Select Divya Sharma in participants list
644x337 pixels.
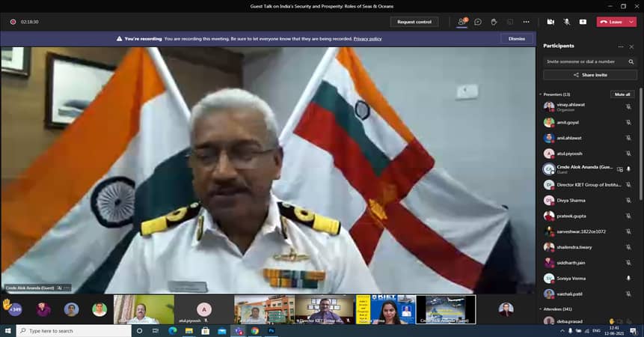point(572,200)
